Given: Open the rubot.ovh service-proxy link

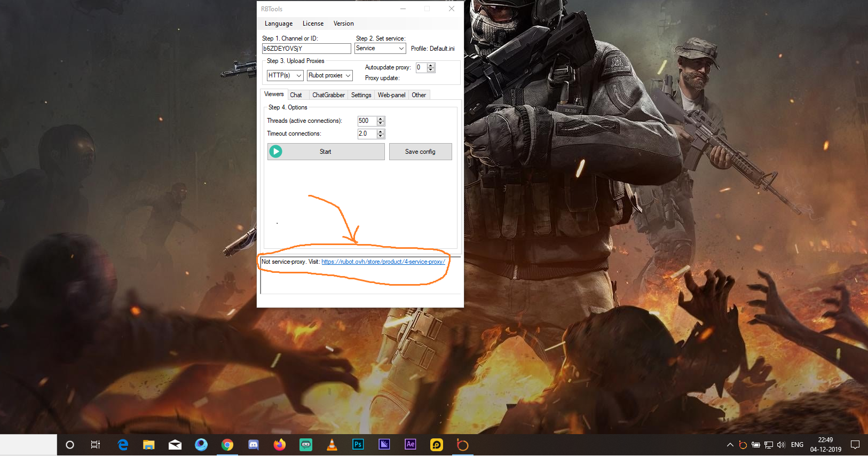Looking at the screenshot, I should (383, 262).
